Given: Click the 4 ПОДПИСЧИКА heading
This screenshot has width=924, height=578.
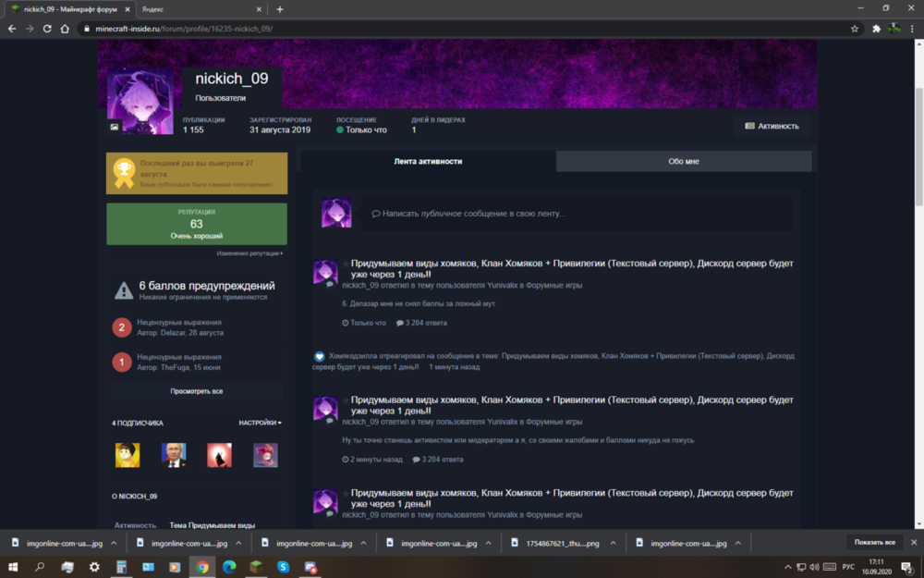Looking at the screenshot, I should [138, 423].
